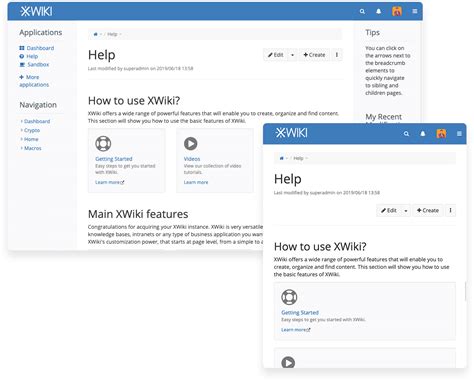
Task: Open hamburger menu in small window header
Action: pos(459,134)
